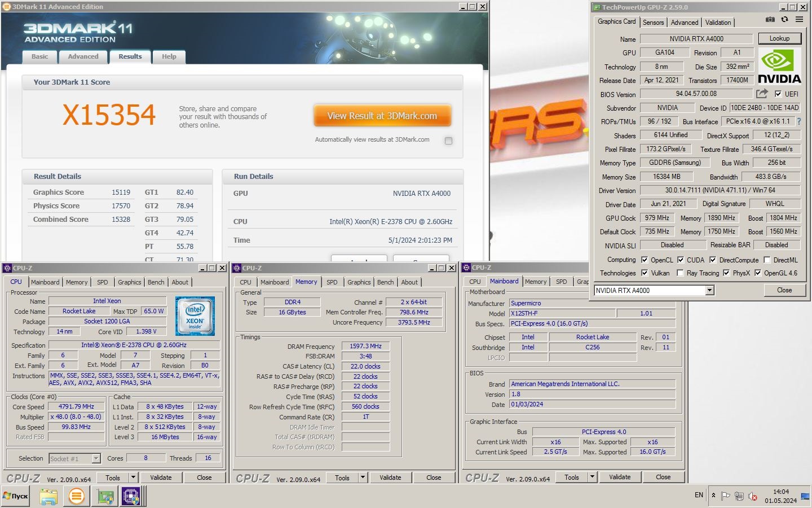Click the muted volume tray icon

(x=752, y=496)
